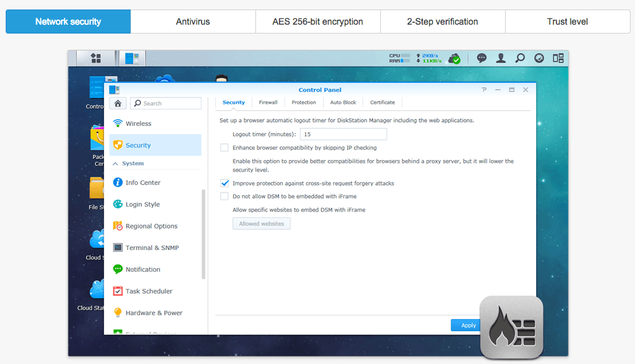This screenshot has height=364, width=635.
Task: Select the Network security top tab
Action: (x=68, y=22)
